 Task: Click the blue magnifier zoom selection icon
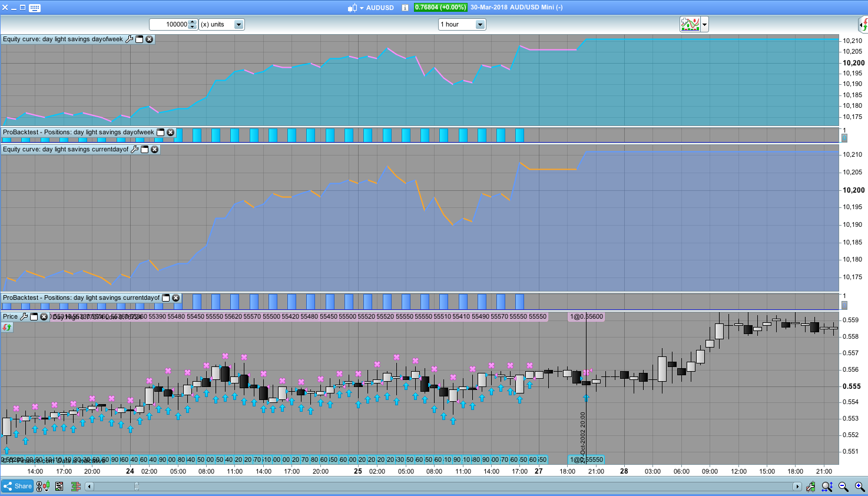coord(827,487)
